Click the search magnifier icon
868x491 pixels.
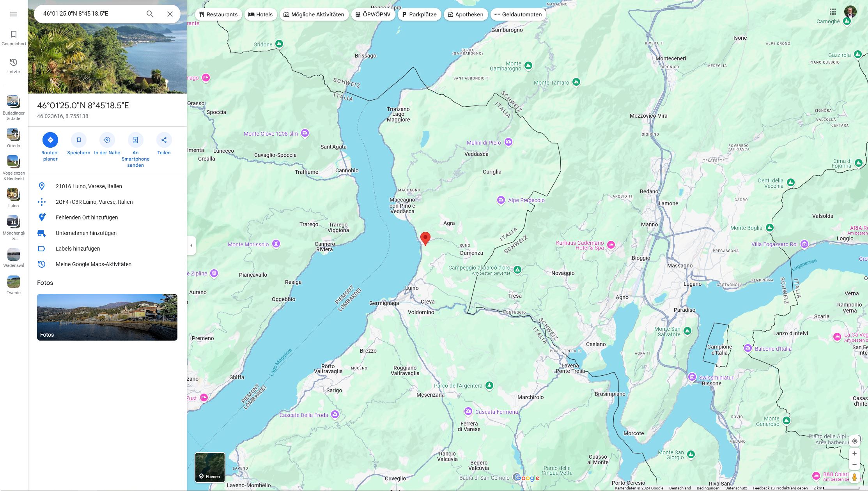click(x=150, y=14)
